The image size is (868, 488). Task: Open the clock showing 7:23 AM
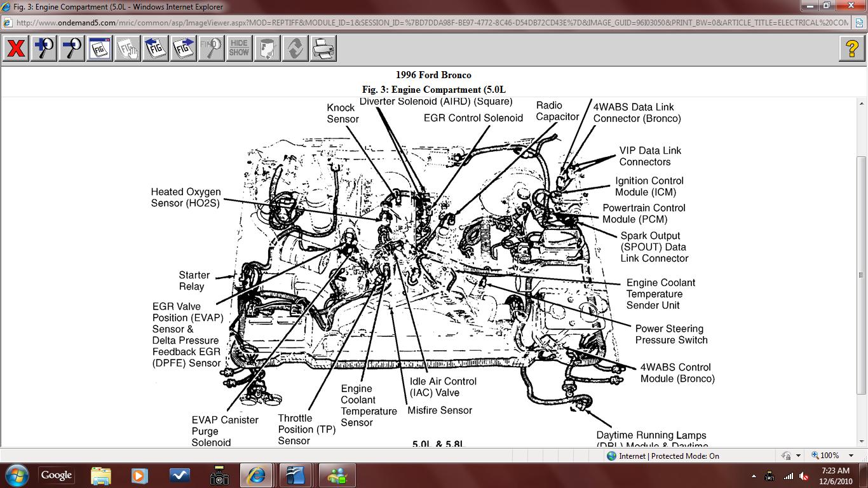click(835, 475)
